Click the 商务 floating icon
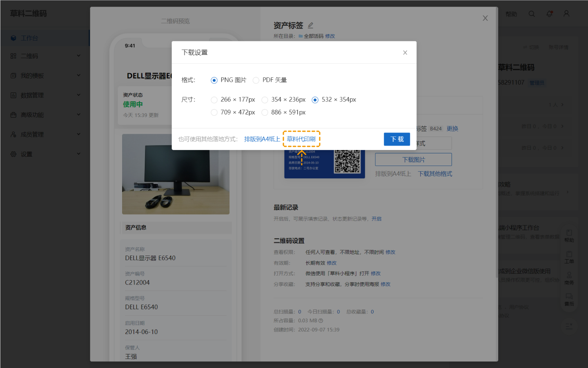Viewport: 588px width, 368px height. point(569,276)
